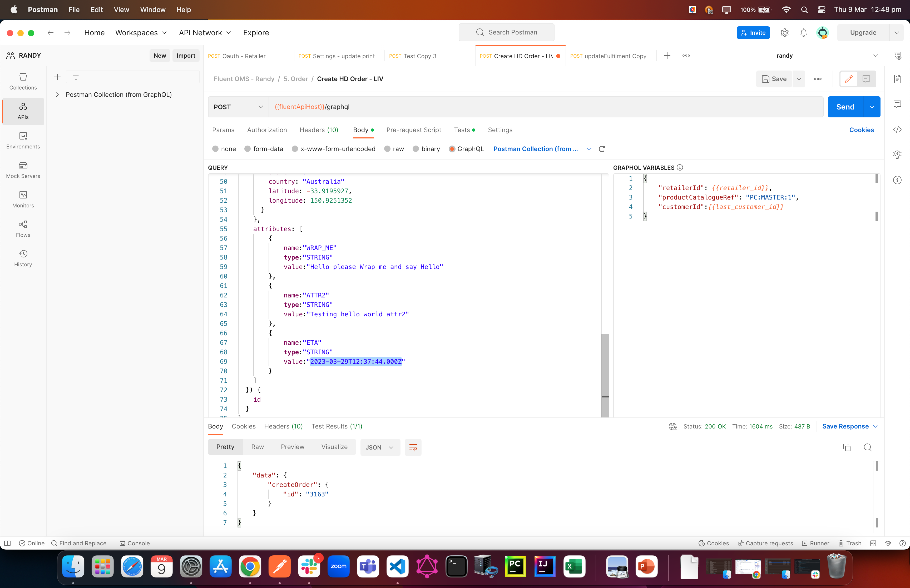This screenshot has height=588, width=910.
Task: Click the response Body tab
Action: tap(216, 426)
